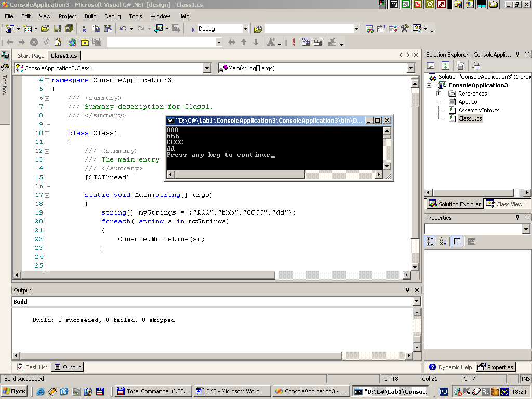Screen dimensions: 532x399
Task: Expand the References node
Action: [x=438, y=94]
